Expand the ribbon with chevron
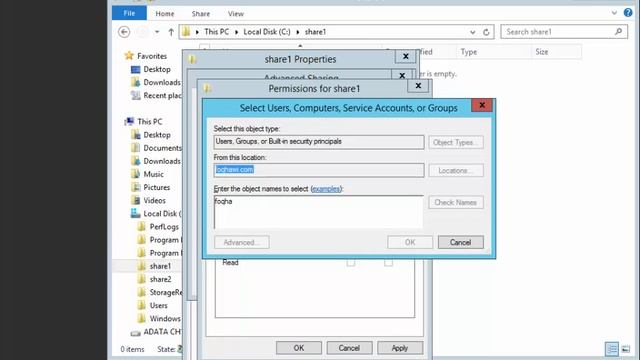The height and width of the screenshot is (360, 640). coord(614,13)
